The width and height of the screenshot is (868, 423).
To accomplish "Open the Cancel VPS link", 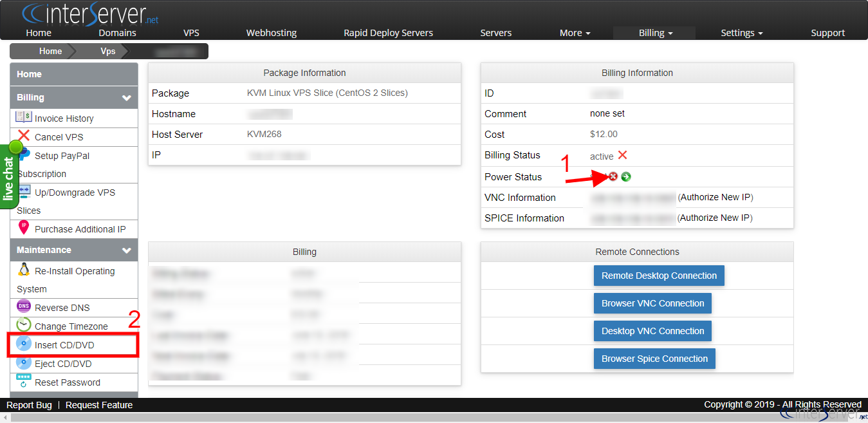I will pos(59,137).
